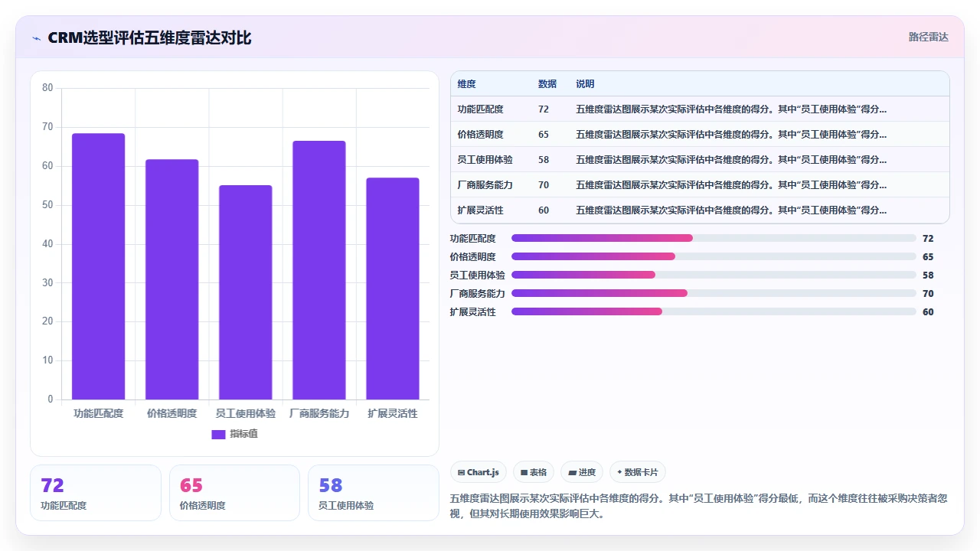The image size is (980, 551).
Task: Click the 表格 tag chip
Action: tap(534, 472)
